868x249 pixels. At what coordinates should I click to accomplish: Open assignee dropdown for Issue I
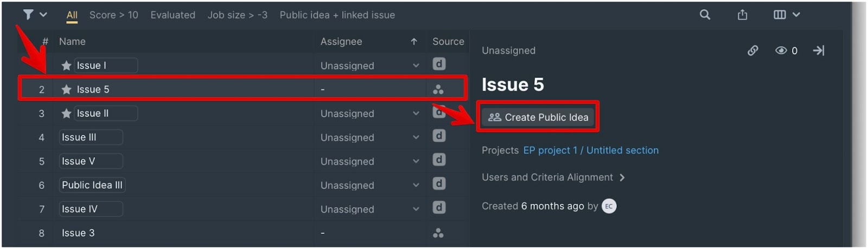[416, 66]
